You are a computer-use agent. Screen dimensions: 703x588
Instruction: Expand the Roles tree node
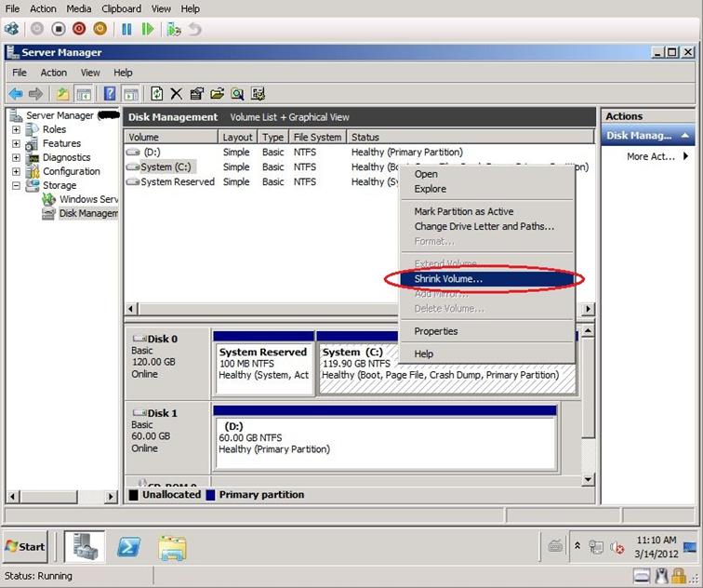click(16, 129)
